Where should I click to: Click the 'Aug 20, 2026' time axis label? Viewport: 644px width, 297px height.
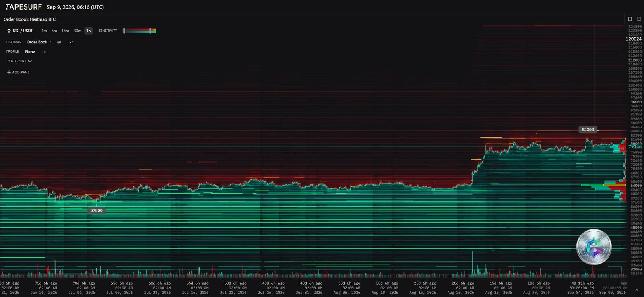click(x=461, y=293)
